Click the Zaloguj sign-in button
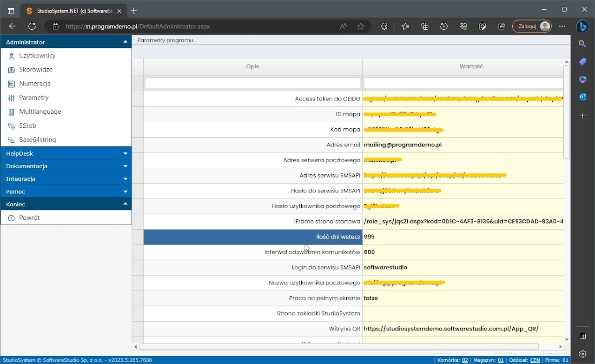This screenshot has height=364, width=595. (x=532, y=26)
